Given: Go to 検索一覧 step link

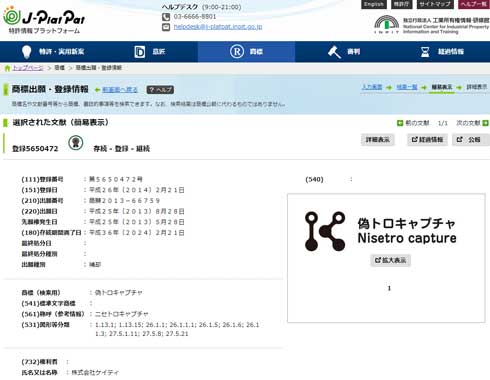Looking at the screenshot, I should coord(407,87).
